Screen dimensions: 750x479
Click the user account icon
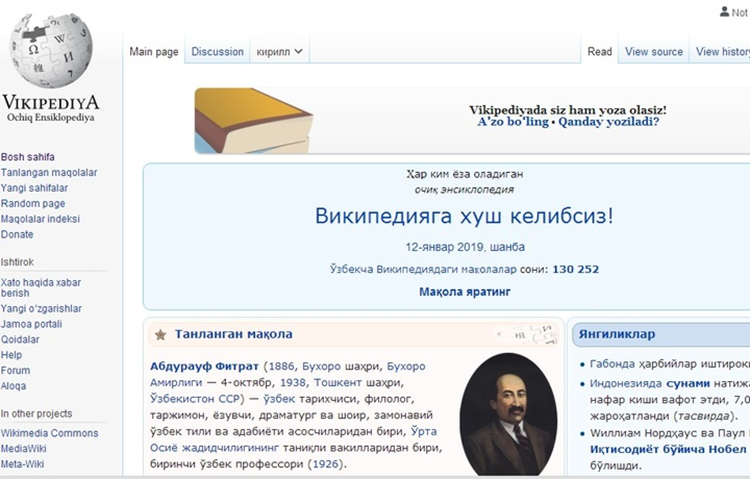725,11
